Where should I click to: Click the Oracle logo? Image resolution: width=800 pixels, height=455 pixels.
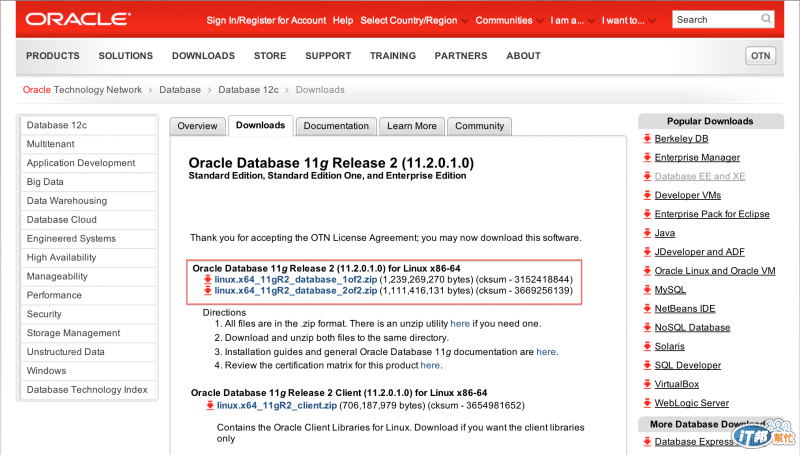coord(78,19)
